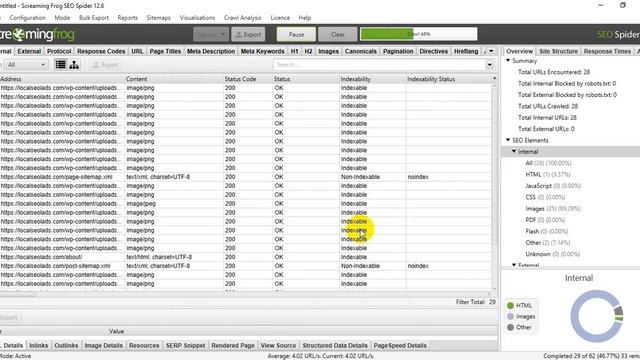Open the Inlinks bottom tab

[x=38, y=346]
